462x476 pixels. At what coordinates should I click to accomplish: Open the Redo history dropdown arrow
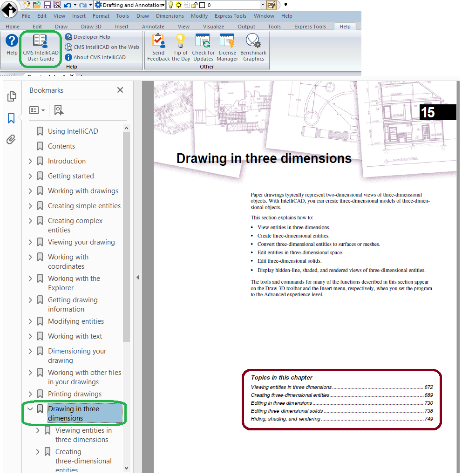(90, 5)
